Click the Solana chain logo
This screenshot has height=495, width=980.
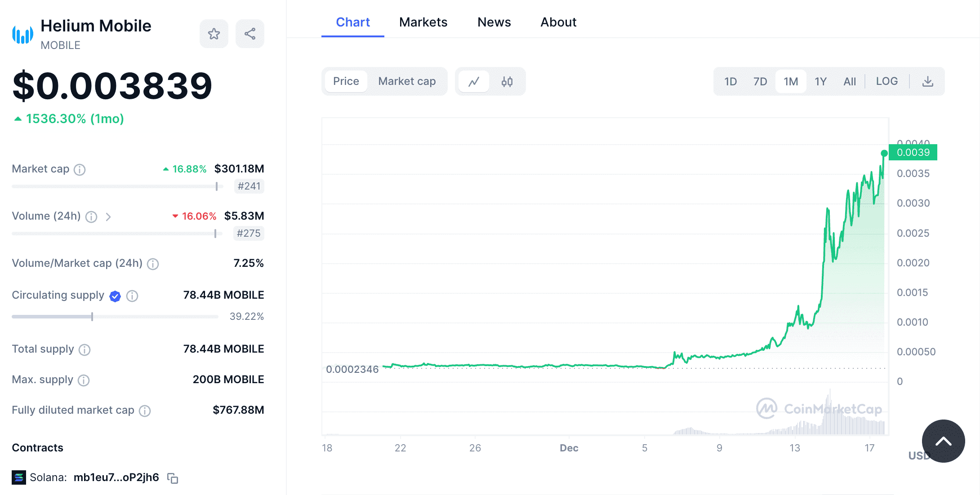pos(18,477)
